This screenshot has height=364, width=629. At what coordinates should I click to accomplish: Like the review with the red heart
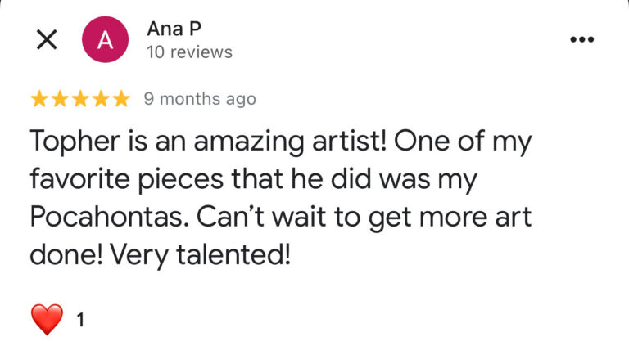pos(47,320)
